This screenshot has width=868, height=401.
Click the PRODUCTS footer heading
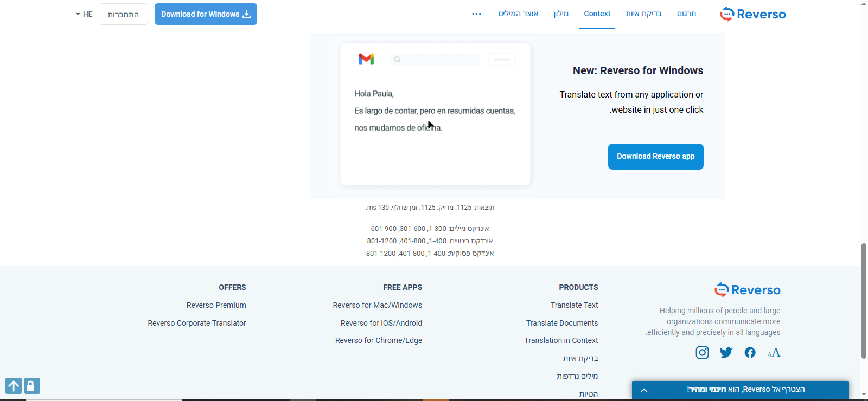point(578,287)
